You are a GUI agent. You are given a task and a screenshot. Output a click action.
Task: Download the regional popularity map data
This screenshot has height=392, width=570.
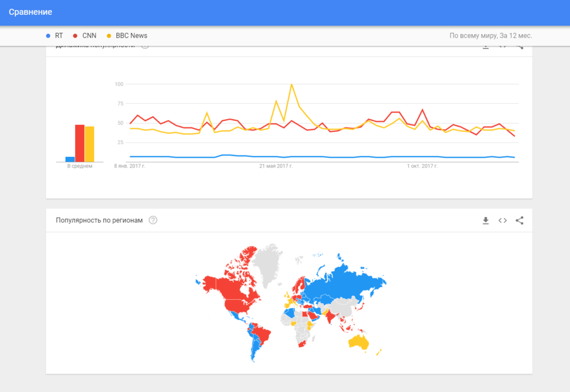[486, 220]
